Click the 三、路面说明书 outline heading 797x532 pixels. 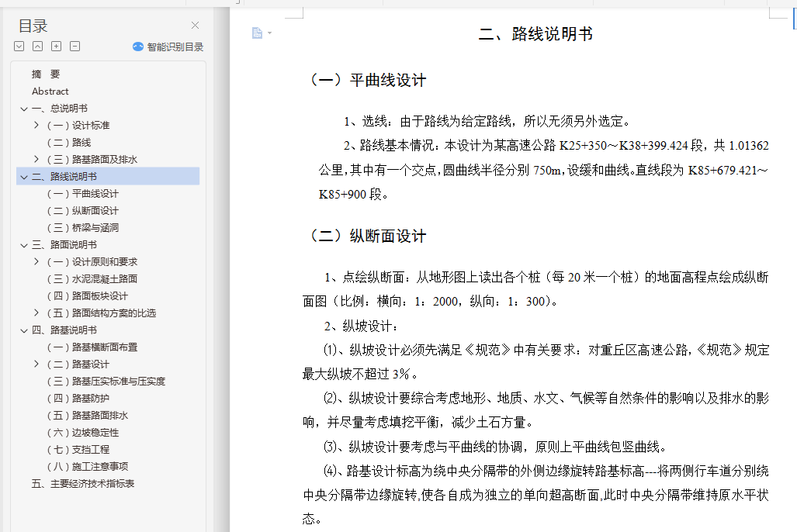(x=64, y=245)
